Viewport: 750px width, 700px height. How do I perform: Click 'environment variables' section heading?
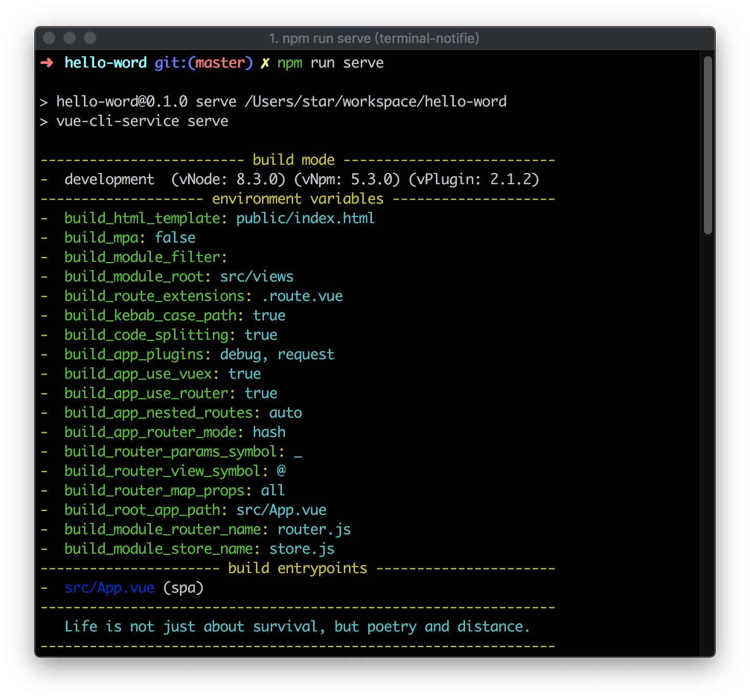(298, 199)
